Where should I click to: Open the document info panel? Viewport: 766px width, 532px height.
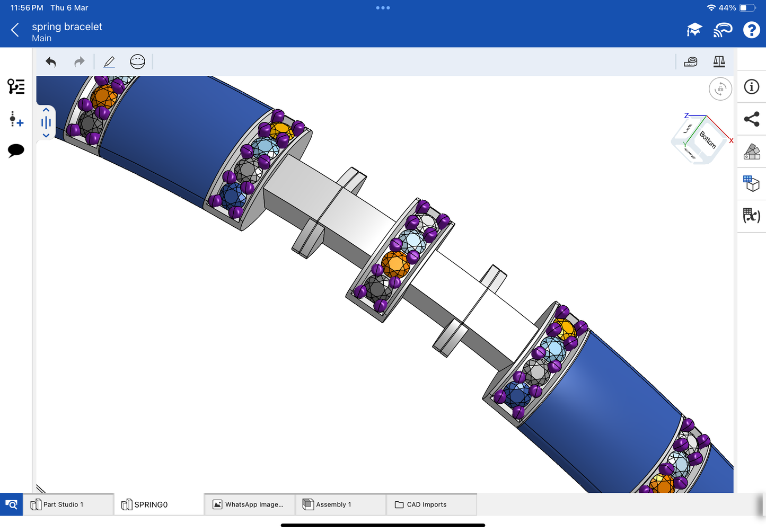(751, 87)
